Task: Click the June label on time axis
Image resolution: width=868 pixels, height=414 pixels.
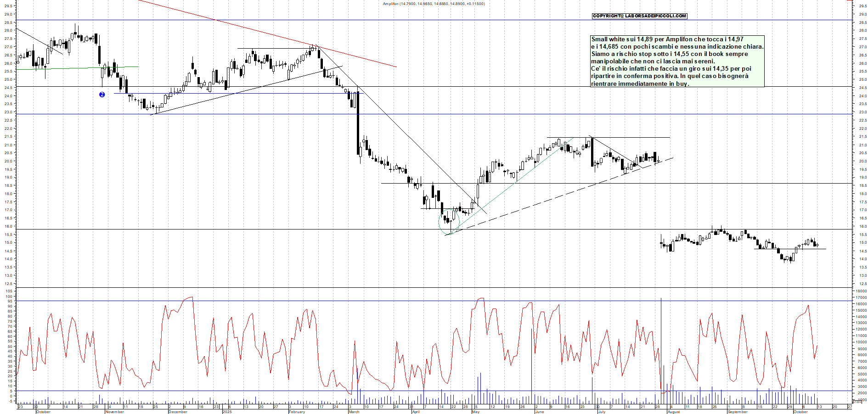Action: 540,412
